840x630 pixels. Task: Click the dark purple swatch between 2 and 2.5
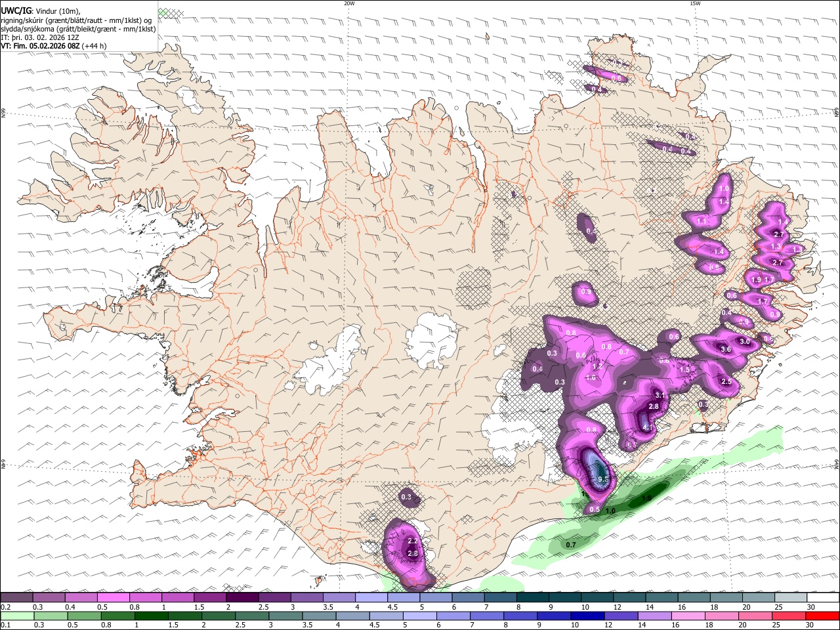tap(242, 598)
